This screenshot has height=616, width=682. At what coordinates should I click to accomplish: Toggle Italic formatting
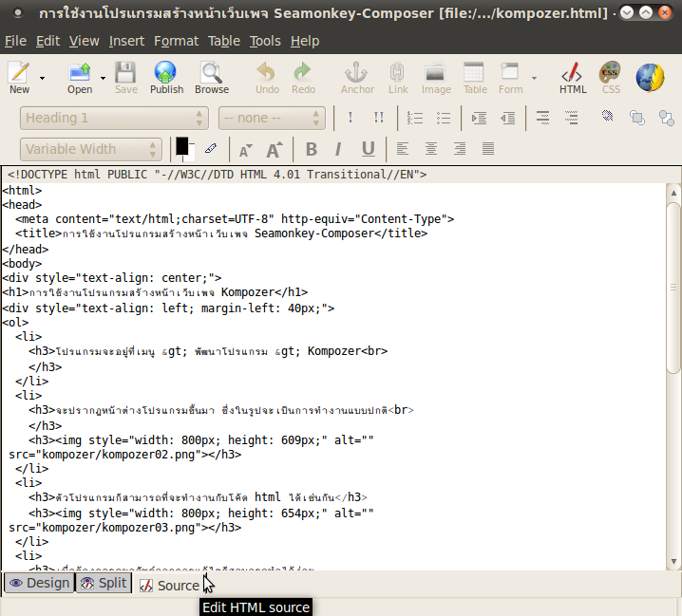[x=338, y=150]
